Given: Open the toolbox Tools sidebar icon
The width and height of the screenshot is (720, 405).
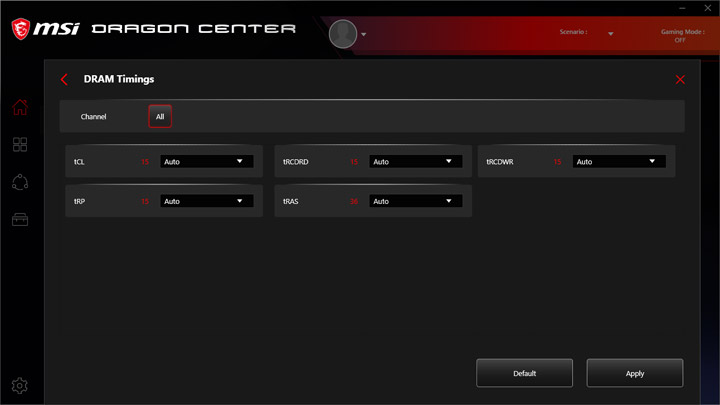Looking at the screenshot, I should click(x=20, y=219).
